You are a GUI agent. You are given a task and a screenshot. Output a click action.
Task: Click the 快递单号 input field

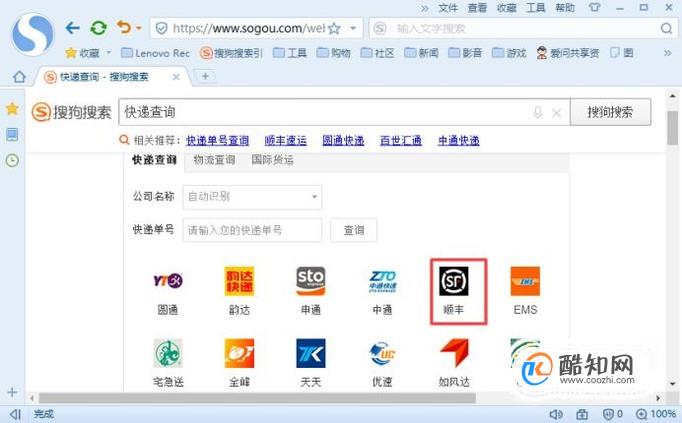(252, 230)
